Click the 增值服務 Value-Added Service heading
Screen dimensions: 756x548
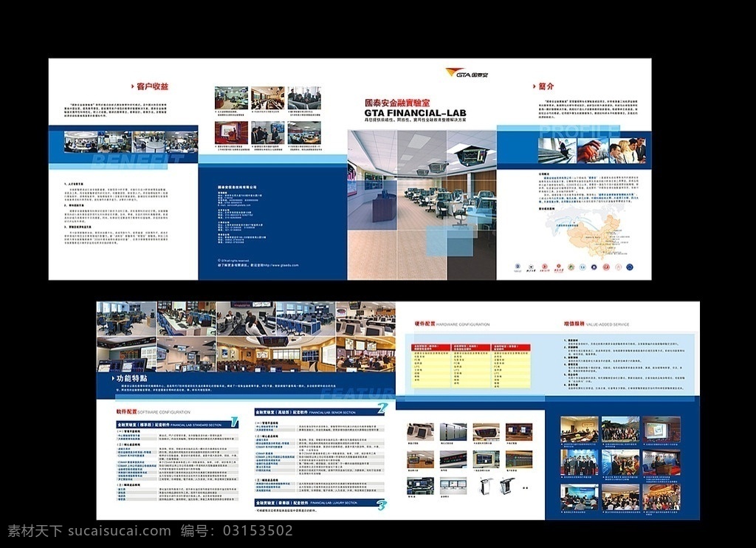(x=597, y=324)
